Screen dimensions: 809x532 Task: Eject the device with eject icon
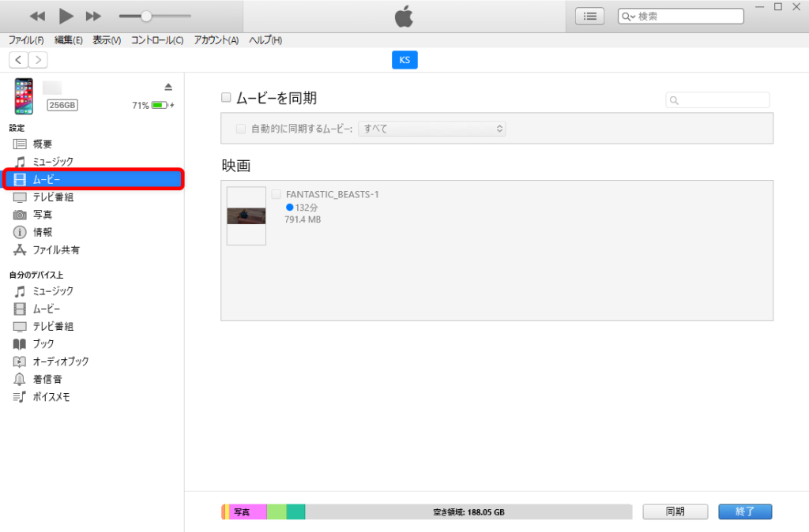pos(168,87)
